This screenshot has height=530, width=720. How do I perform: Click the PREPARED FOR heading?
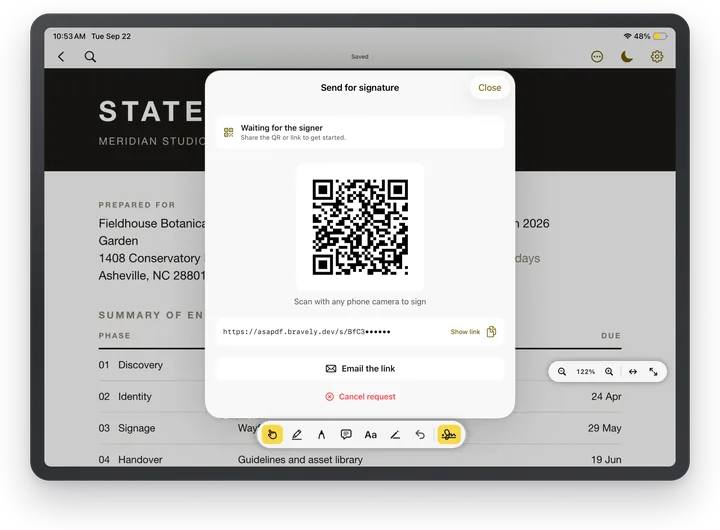137,205
